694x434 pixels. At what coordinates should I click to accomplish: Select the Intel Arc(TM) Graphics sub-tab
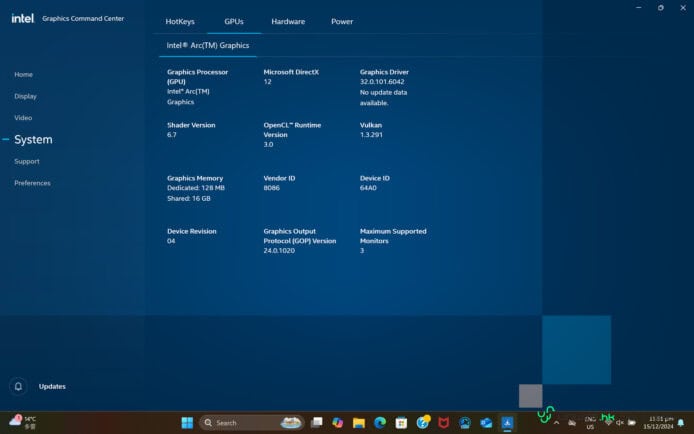[208, 46]
